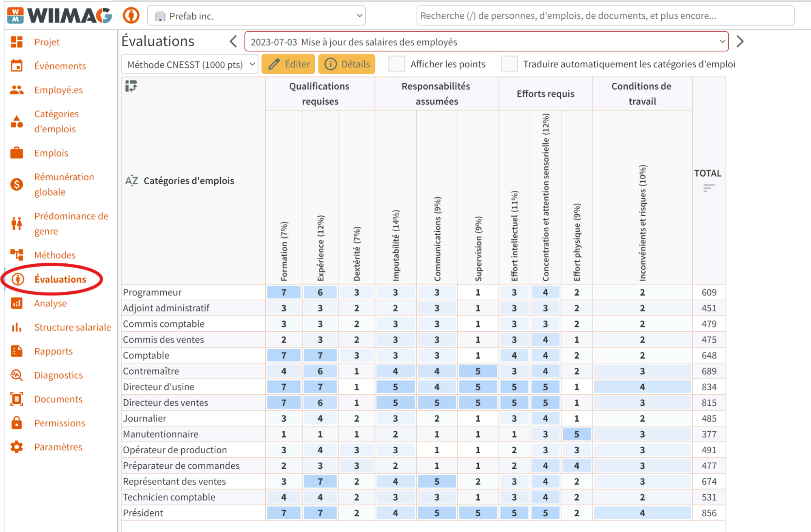Click the Détails button
The height and width of the screenshot is (532, 811).
347,64
